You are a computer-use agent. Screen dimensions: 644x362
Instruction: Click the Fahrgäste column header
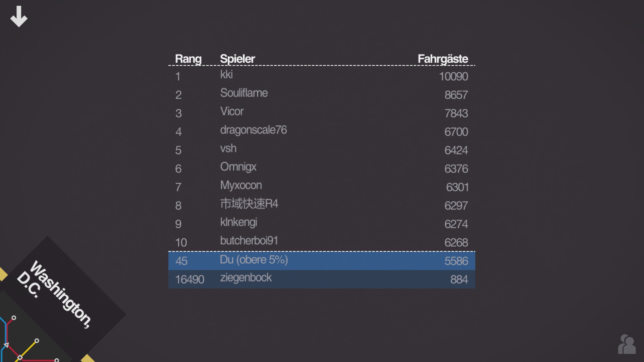[x=443, y=59]
